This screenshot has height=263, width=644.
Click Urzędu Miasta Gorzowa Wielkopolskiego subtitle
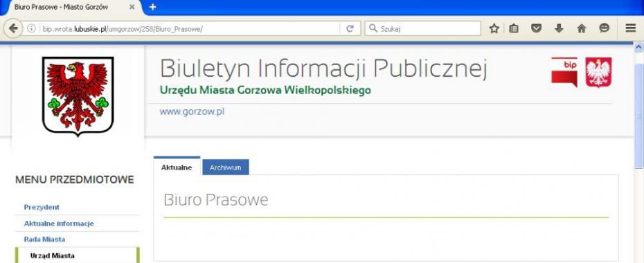coord(265,90)
